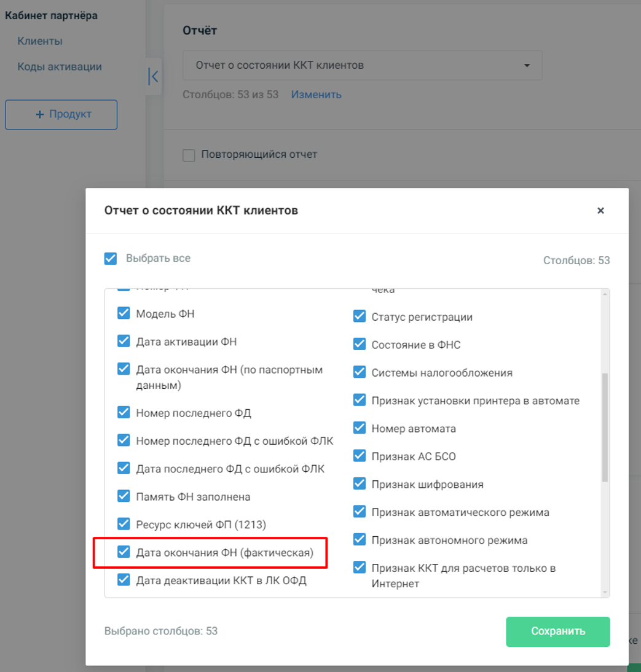
Task: Click the scrollbar down arrow in list
Action: tap(605, 593)
